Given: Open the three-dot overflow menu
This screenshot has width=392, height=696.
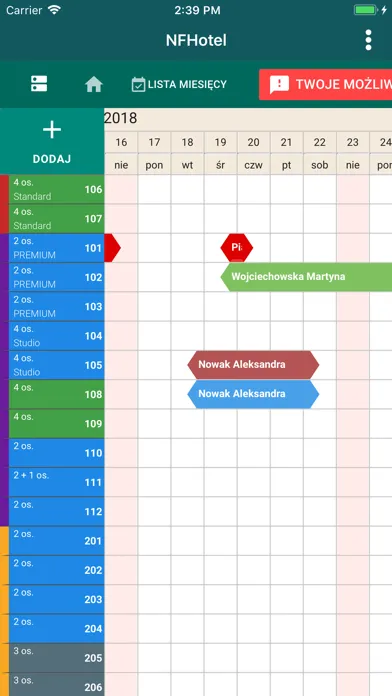Looking at the screenshot, I should [x=368, y=40].
